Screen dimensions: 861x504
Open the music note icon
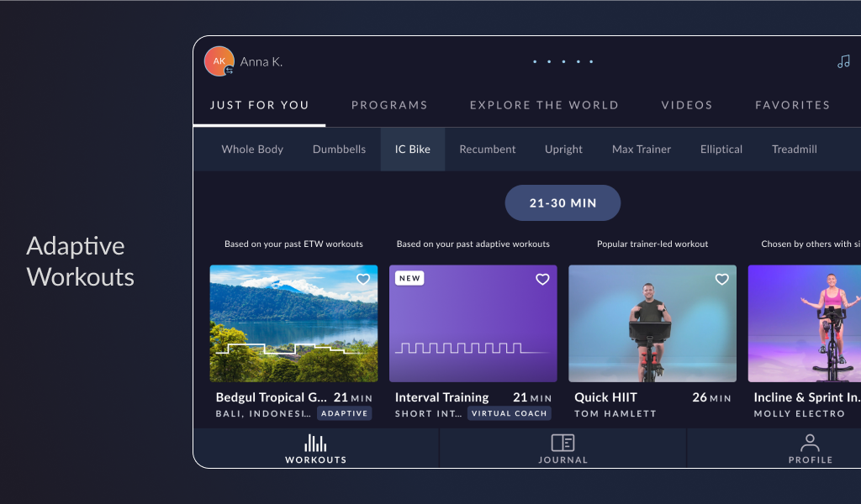point(843,61)
